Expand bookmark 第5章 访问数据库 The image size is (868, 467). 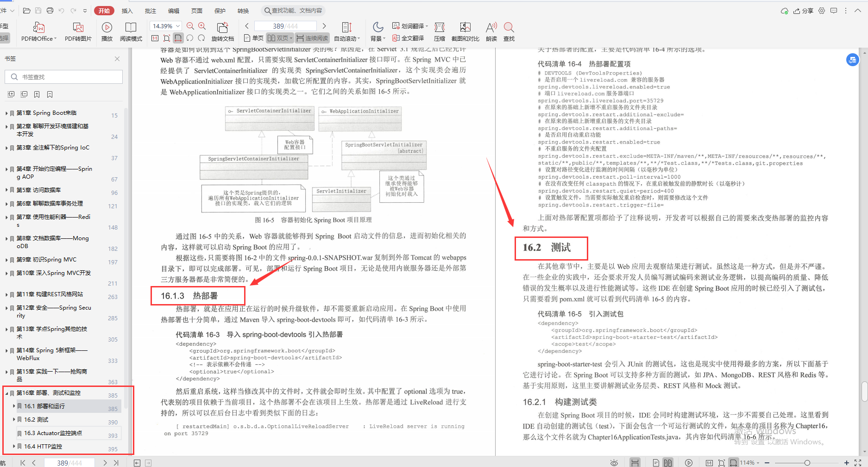6,190
